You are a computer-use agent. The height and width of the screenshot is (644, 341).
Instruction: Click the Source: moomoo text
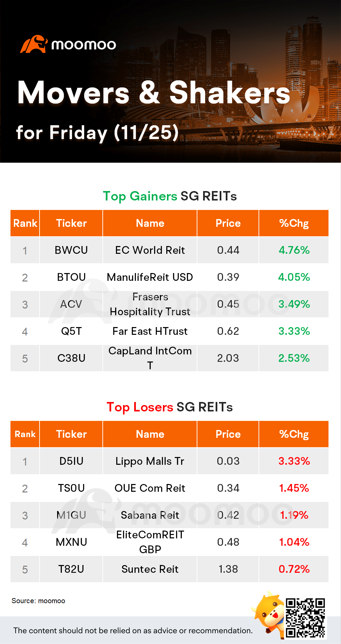coord(38,601)
